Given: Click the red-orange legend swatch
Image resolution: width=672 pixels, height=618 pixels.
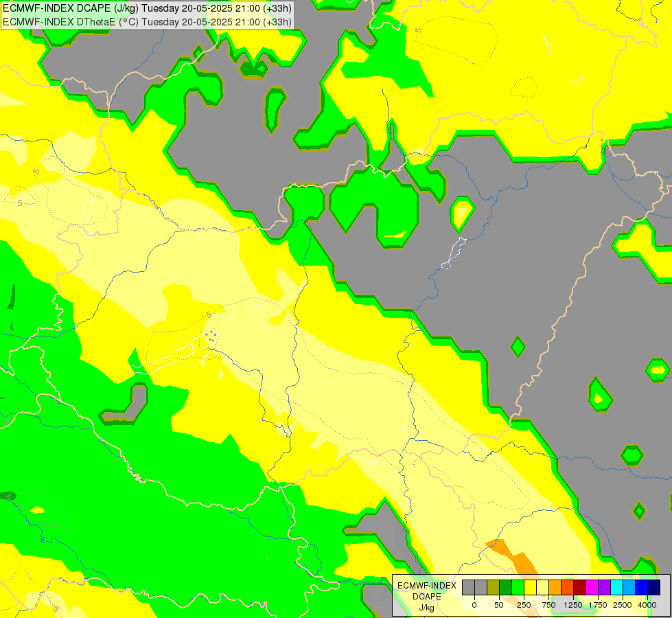Looking at the screenshot, I should point(568,587).
